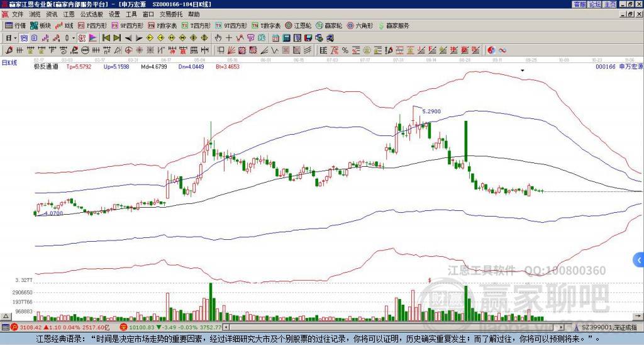The width and height of the screenshot is (644, 345).
Task: Click the last yellow diamond four-arrow icon
Action: click(204, 38)
